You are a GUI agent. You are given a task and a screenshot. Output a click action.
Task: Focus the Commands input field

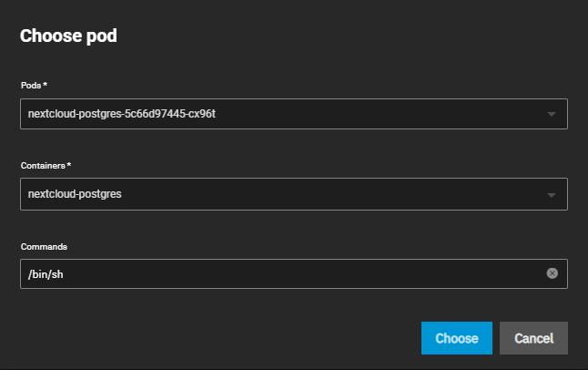(294, 273)
